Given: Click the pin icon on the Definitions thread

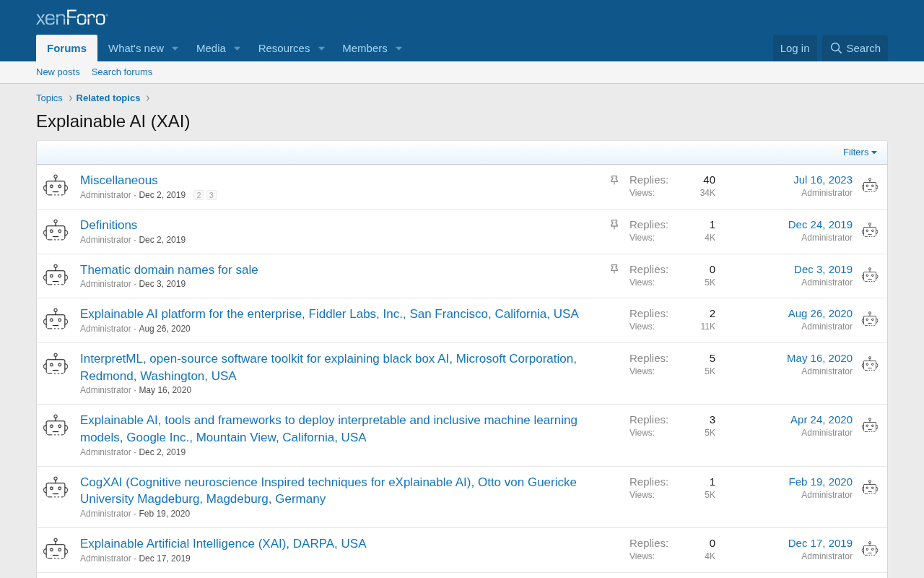Looking at the screenshot, I should 614,225.
